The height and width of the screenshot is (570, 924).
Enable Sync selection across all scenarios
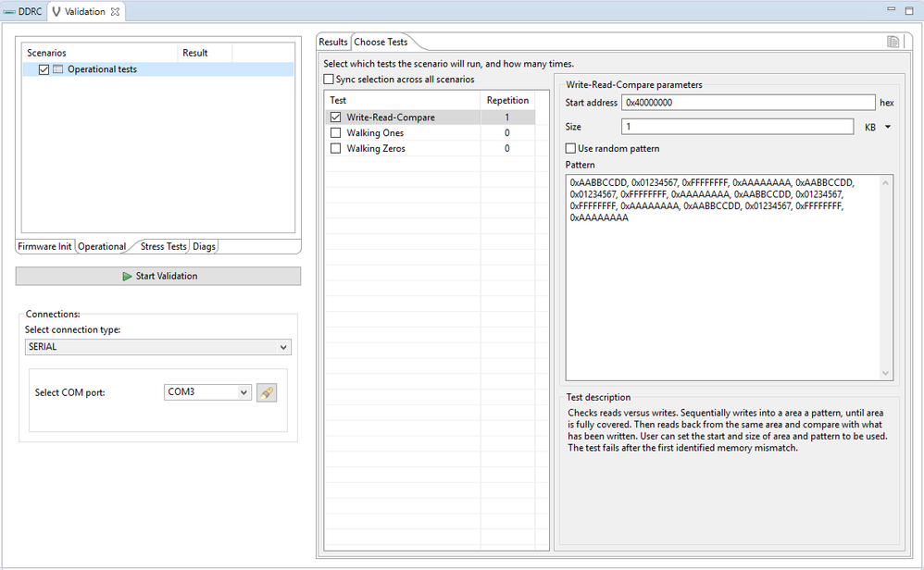pos(329,79)
